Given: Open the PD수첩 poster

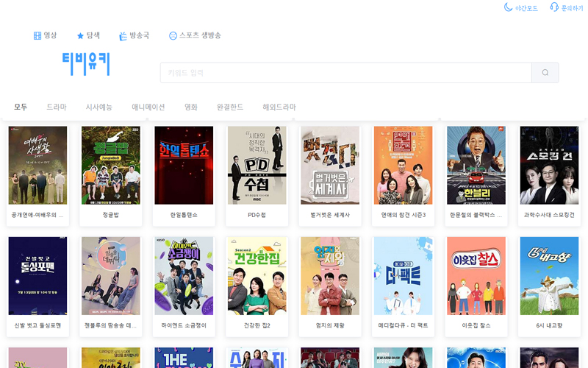Looking at the screenshot, I should click(x=257, y=165).
